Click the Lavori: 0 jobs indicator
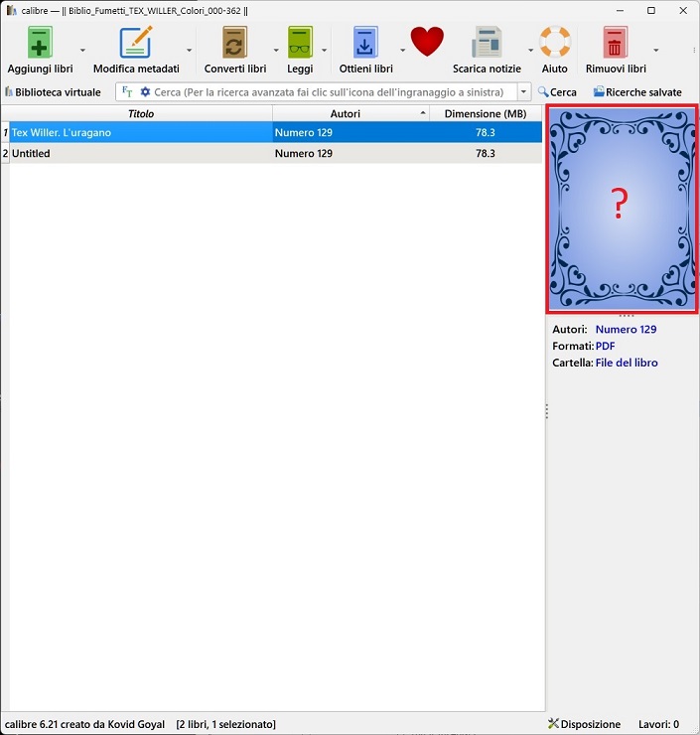 tap(658, 724)
